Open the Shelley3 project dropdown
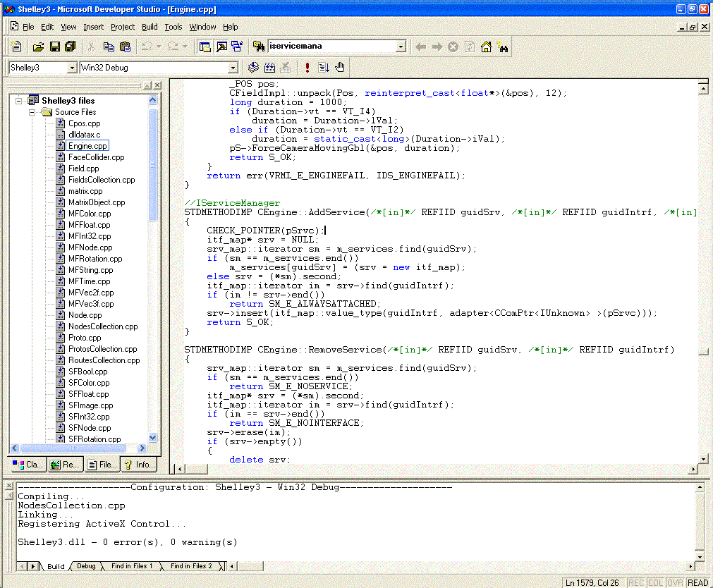The width and height of the screenshot is (713, 588). click(x=72, y=68)
